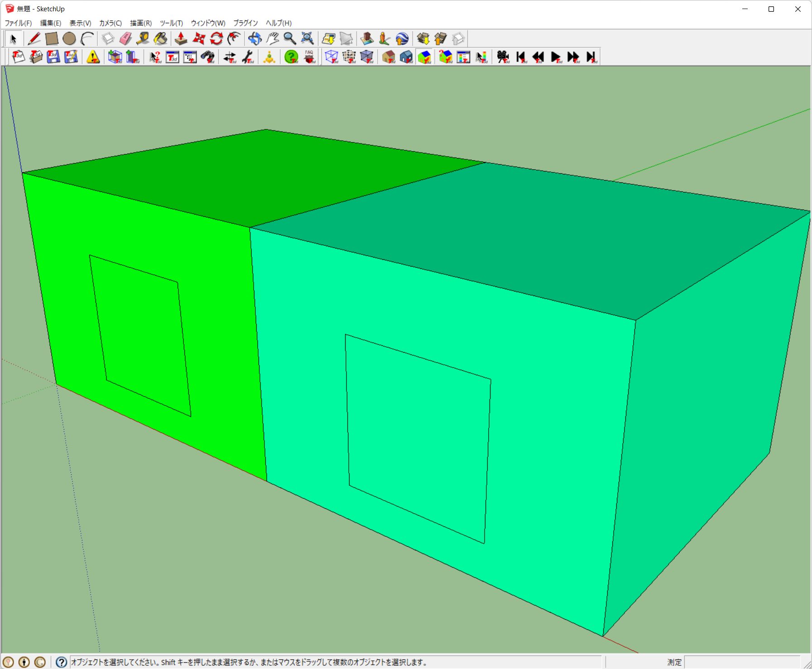Image resolution: width=812 pixels, height=669 pixels.
Task: Click the yellow warning triangle icon
Action: pos(93,57)
